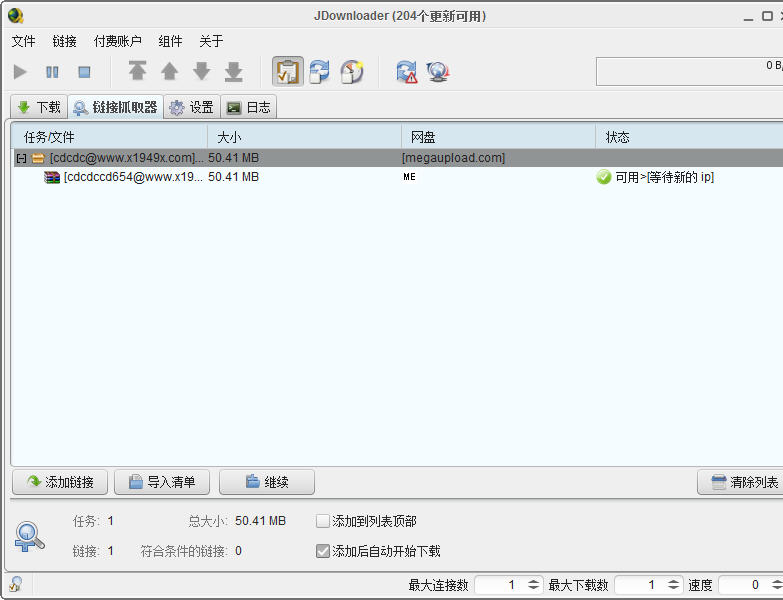The height and width of the screenshot is (600, 783).
Task: Select the cdcdc@www.x1949x.com package row
Action: pos(398,158)
